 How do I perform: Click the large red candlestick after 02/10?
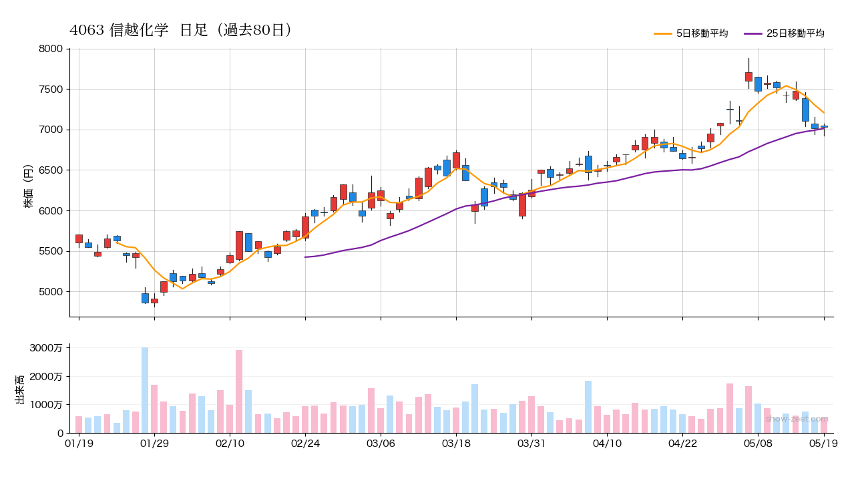pos(239,245)
